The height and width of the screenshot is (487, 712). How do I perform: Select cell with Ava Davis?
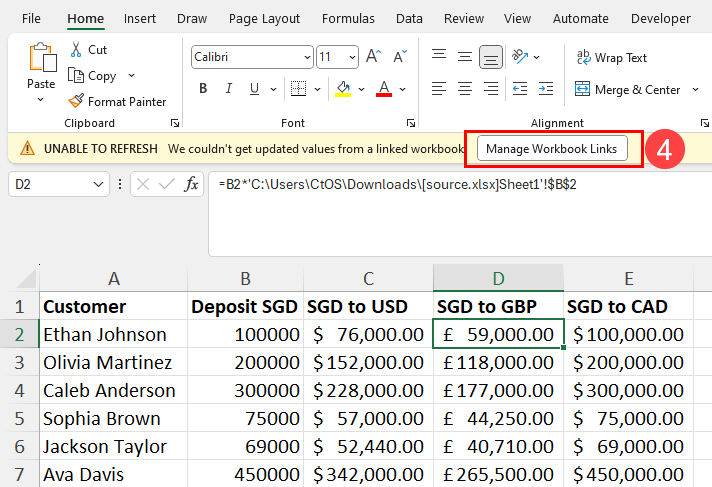pos(114,474)
